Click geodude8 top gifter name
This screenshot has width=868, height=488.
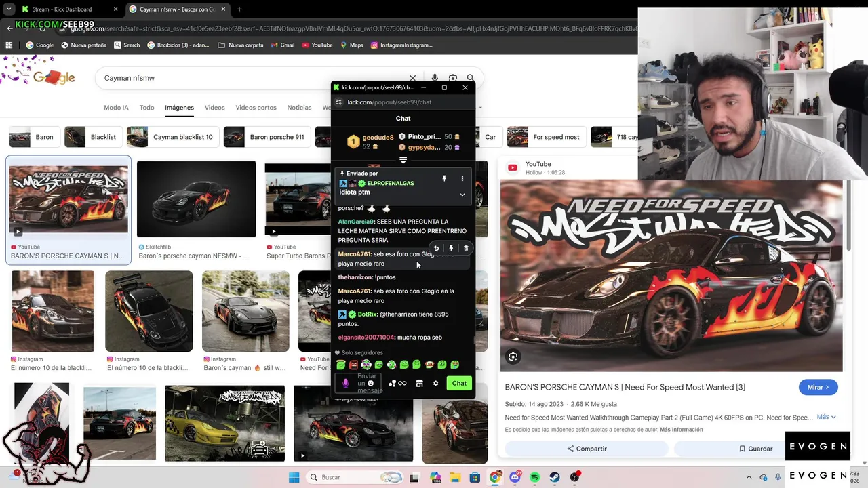coord(378,138)
